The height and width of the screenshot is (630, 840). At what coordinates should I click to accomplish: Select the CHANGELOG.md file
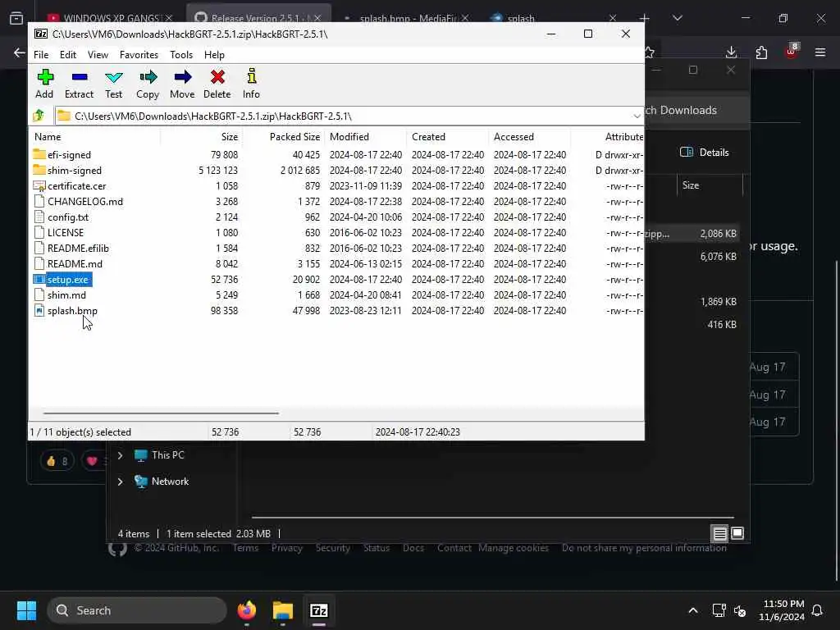[84, 202]
